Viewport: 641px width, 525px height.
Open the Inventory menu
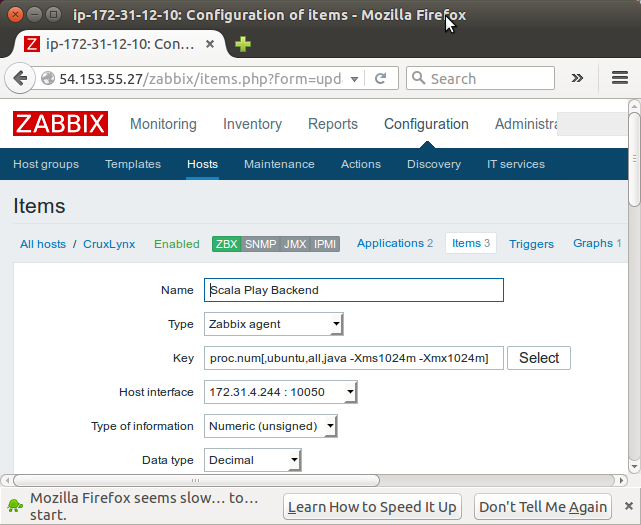tap(252, 124)
